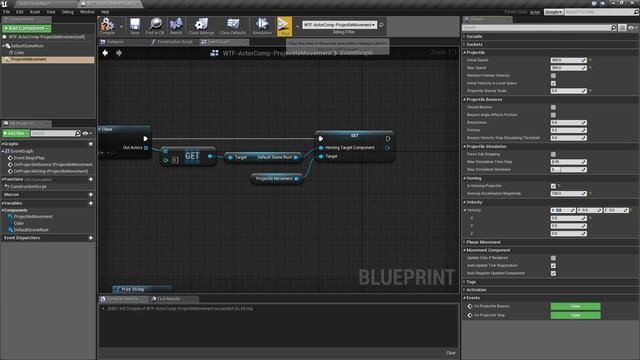Screen dimensions: 640x360
Task: Toggle the Rotation Follows Velocity checkbox
Action: (553, 76)
